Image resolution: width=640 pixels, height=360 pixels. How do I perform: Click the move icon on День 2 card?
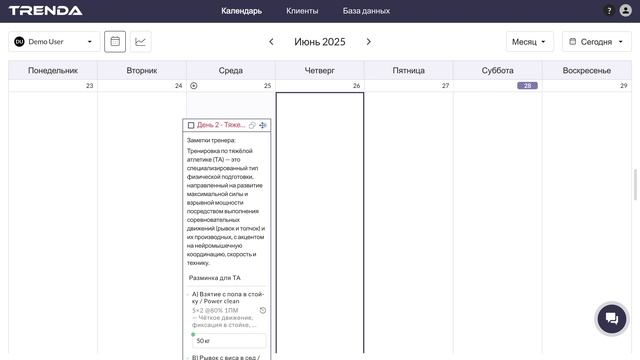pyautogui.click(x=263, y=125)
